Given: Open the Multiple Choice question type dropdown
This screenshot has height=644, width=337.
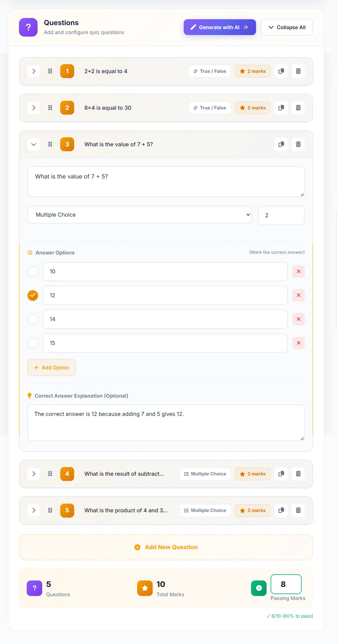Looking at the screenshot, I should coord(140,215).
